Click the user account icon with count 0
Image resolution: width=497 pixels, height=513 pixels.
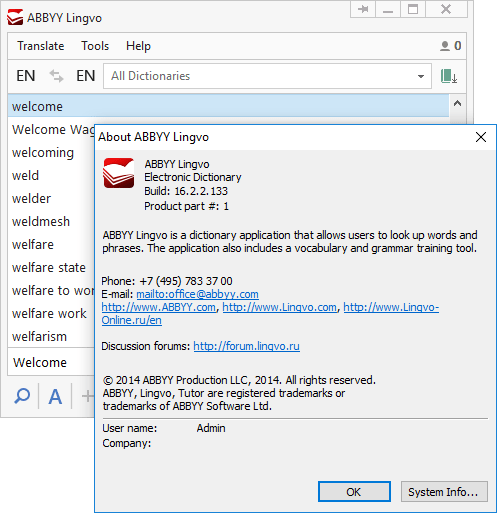coord(450,46)
